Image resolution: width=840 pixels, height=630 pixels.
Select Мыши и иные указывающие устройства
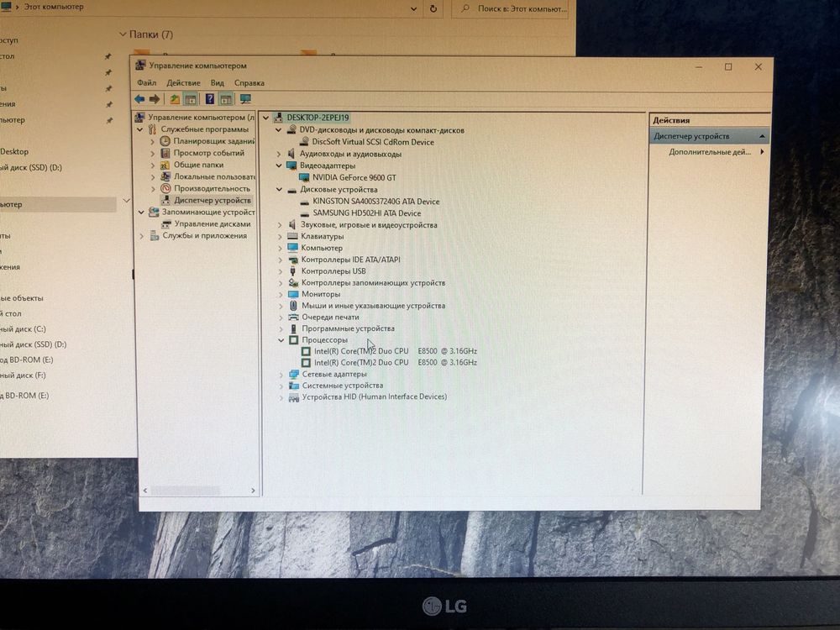pos(373,306)
